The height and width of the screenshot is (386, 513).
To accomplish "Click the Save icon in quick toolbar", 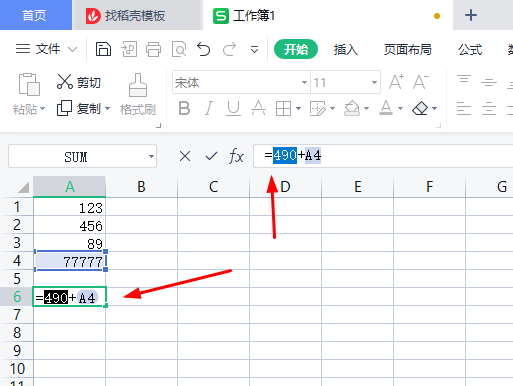I will (103, 49).
